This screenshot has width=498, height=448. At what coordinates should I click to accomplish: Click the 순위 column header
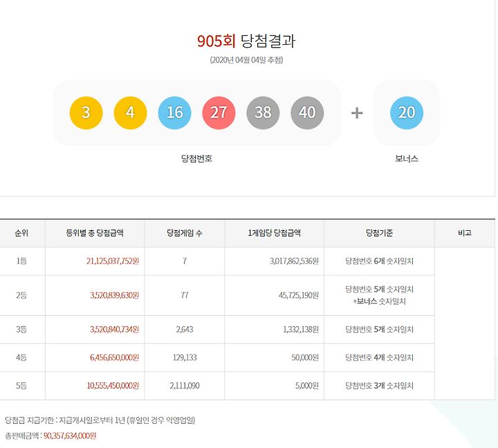(21, 233)
